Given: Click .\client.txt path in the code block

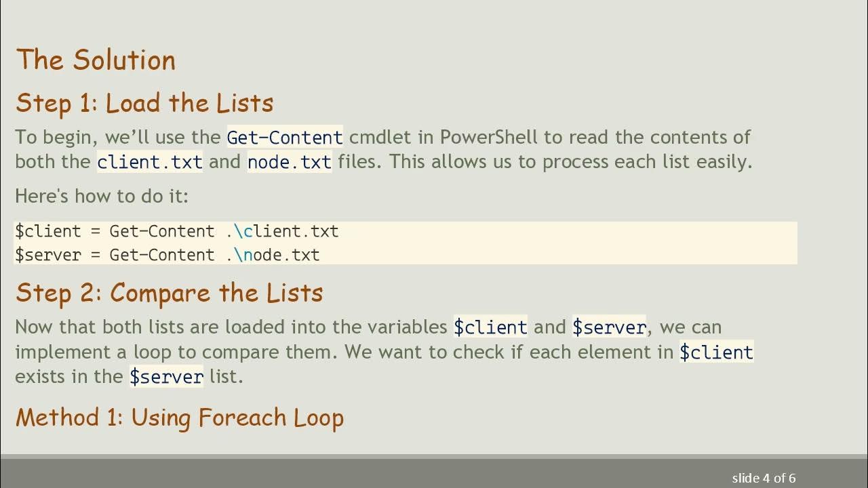Looking at the screenshot, I should 282,232.
